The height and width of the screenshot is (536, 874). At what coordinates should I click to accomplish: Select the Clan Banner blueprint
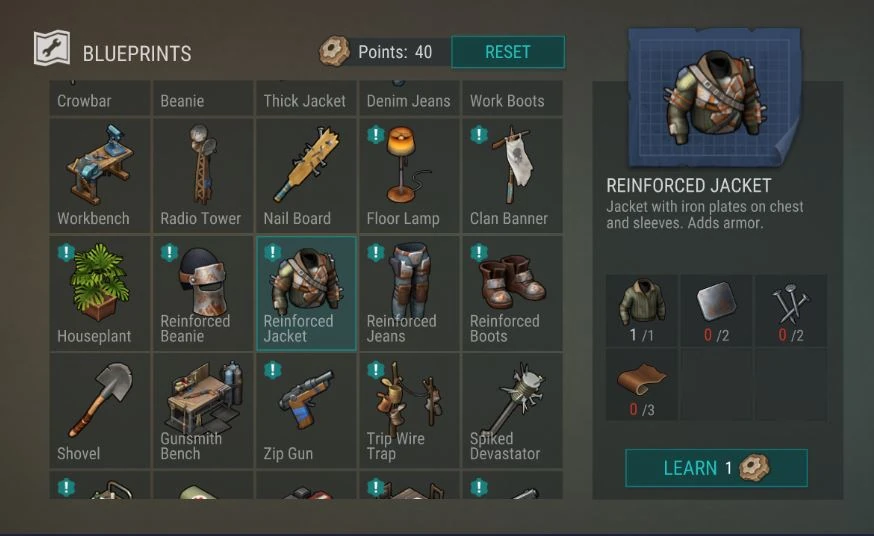[512, 176]
